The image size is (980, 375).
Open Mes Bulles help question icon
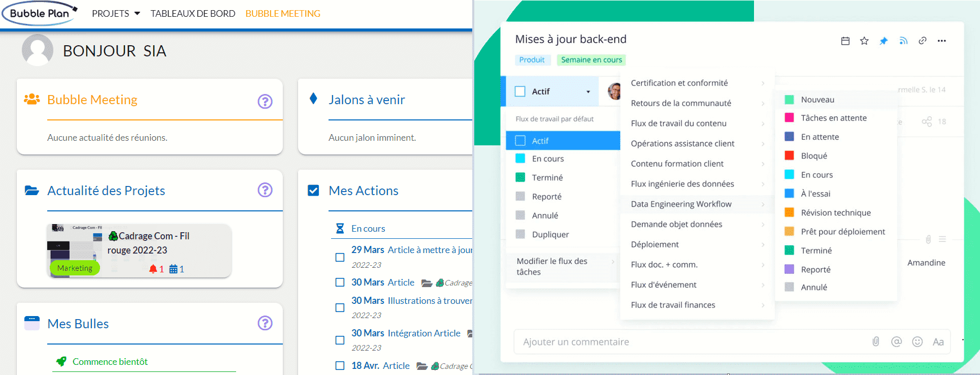pyautogui.click(x=265, y=323)
